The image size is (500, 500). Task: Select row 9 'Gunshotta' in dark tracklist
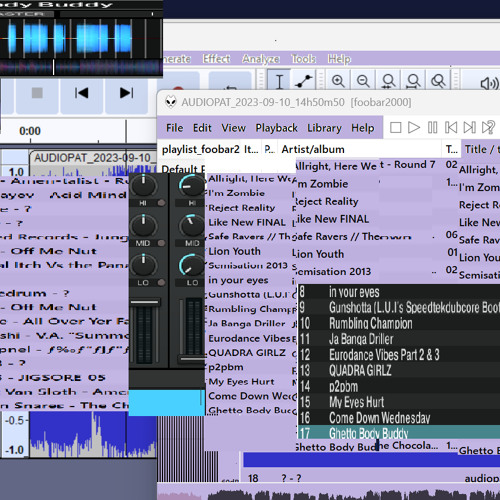[x=399, y=307]
